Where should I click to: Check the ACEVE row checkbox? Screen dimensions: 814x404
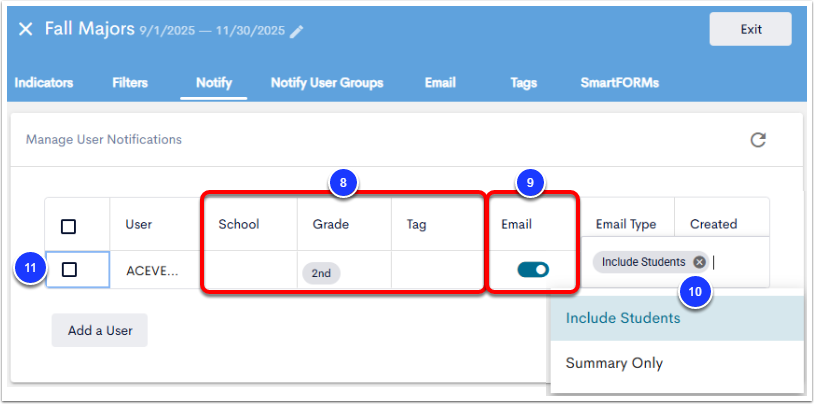69,269
